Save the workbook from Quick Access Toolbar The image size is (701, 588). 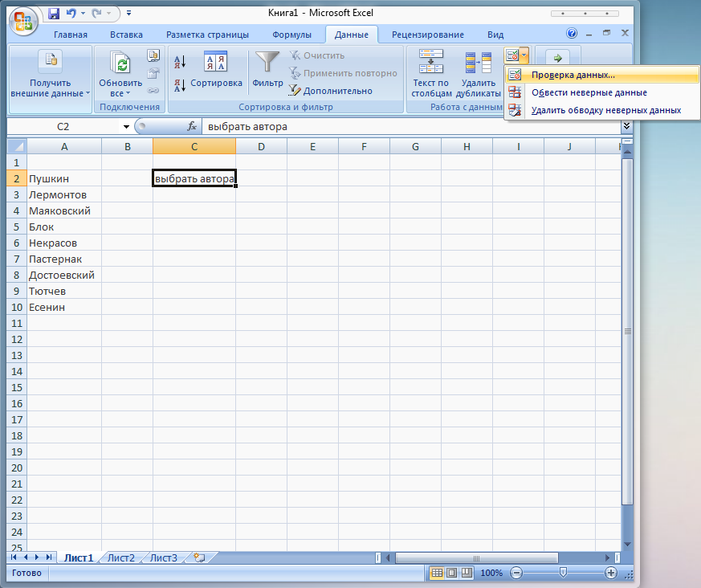[54, 14]
